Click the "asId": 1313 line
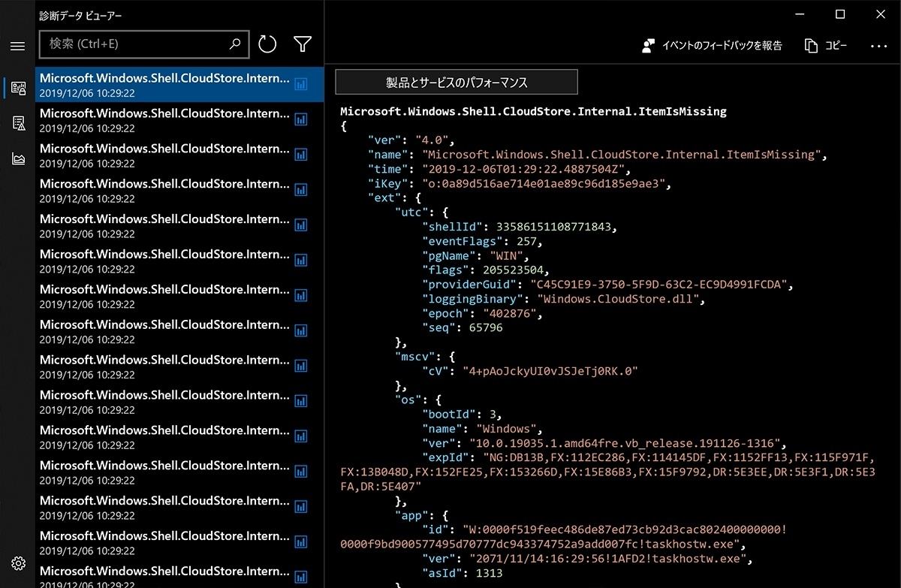This screenshot has height=588, width=901. click(463, 573)
